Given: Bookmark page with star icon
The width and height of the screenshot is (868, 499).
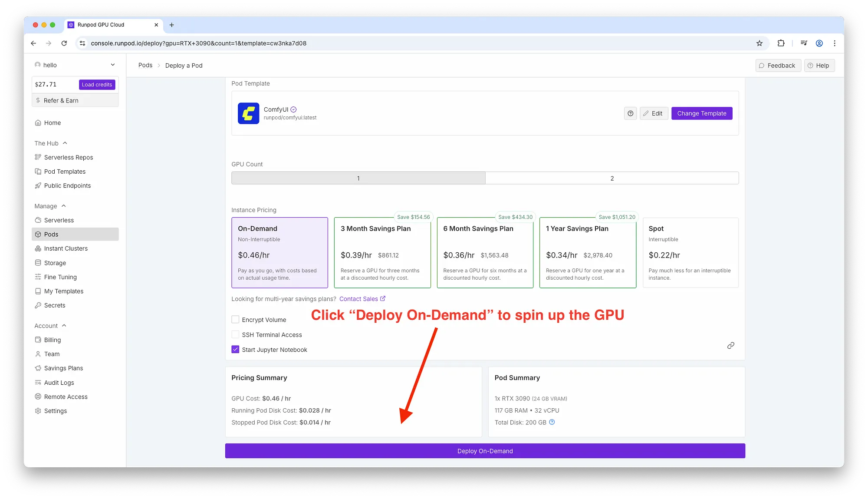Looking at the screenshot, I should point(759,43).
